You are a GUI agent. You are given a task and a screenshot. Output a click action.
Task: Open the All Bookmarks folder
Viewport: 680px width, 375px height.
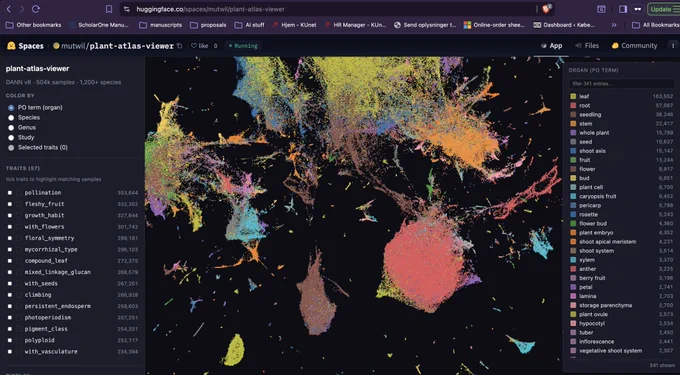656,25
